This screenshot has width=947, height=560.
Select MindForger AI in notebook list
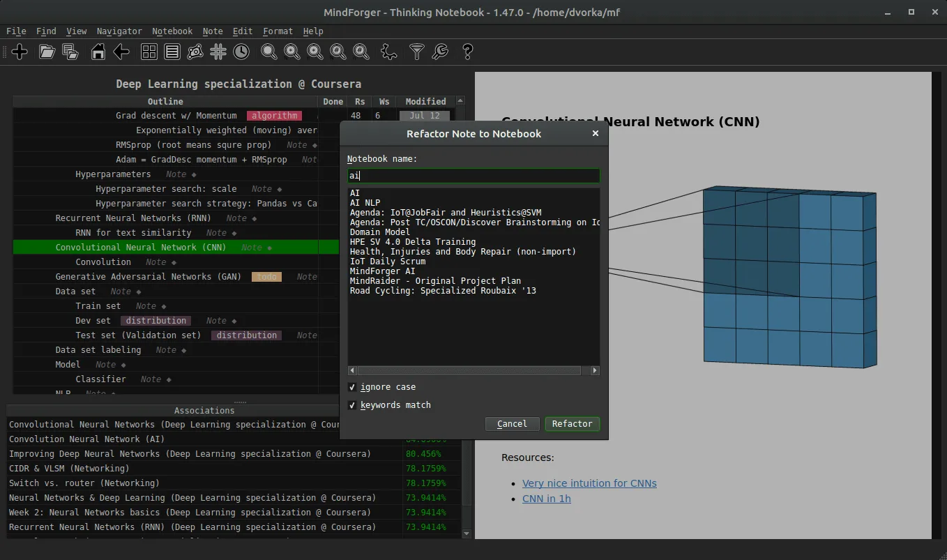[382, 271]
